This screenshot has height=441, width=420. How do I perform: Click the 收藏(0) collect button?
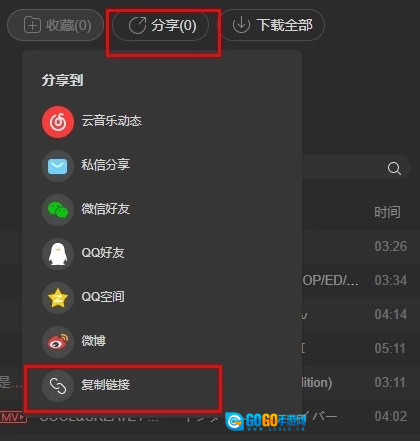pos(55,26)
